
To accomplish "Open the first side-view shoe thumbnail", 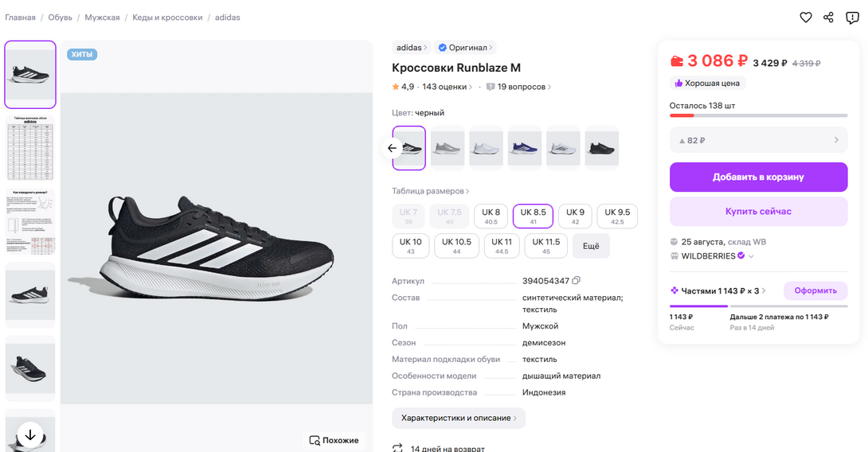I will coord(30,75).
